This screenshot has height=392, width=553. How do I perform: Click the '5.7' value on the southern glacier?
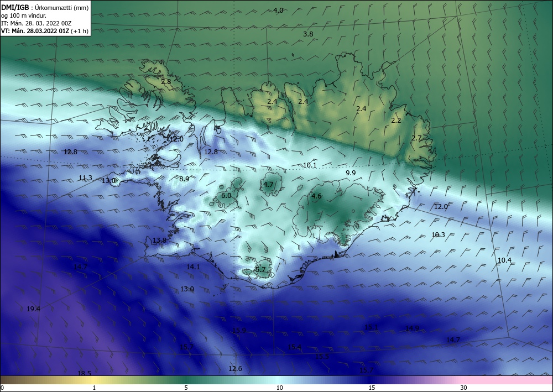[260, 269]
